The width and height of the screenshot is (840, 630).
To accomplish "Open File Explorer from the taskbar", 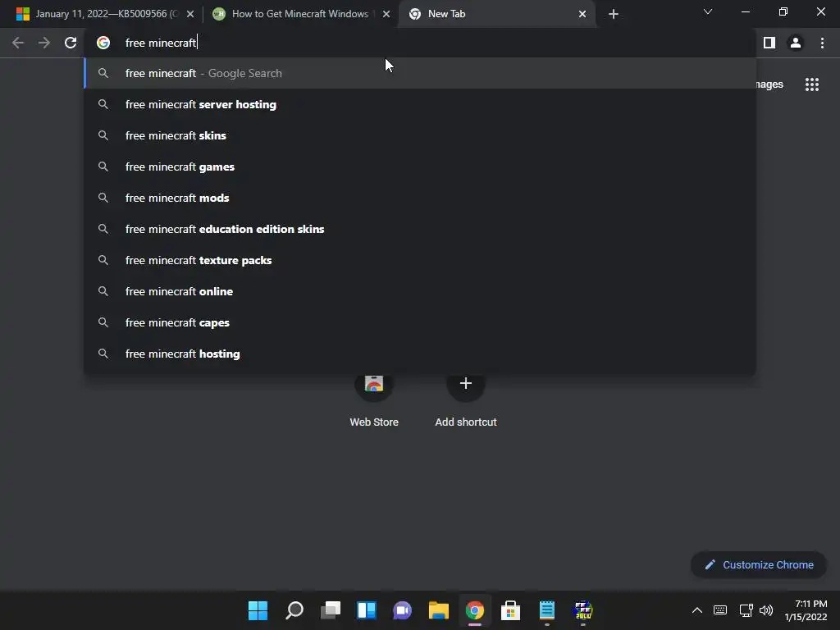I will coord(439,610).
